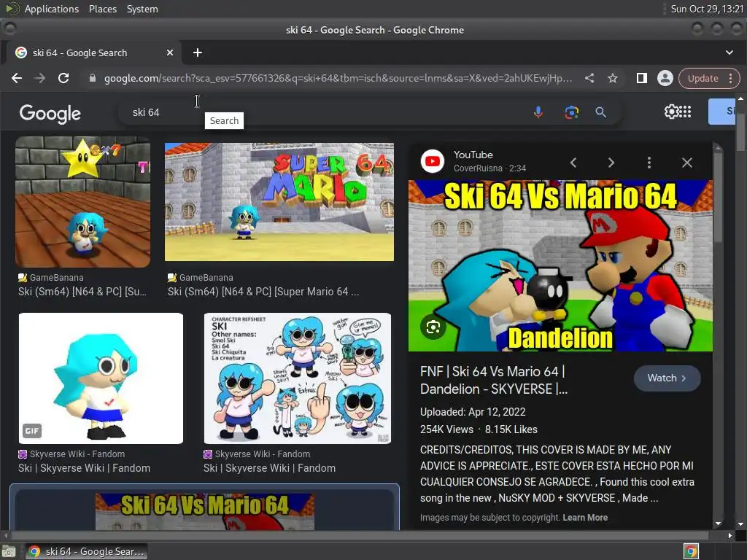Close the ski 64 Google Search tab
This screenshot has height=560, width=747.
[170, 52]
